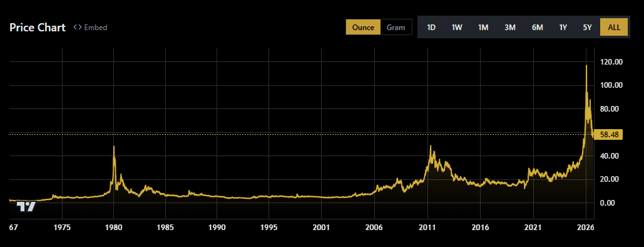Open the TradingView logo watermark
The image size is (644, 247).
[26, 206]
